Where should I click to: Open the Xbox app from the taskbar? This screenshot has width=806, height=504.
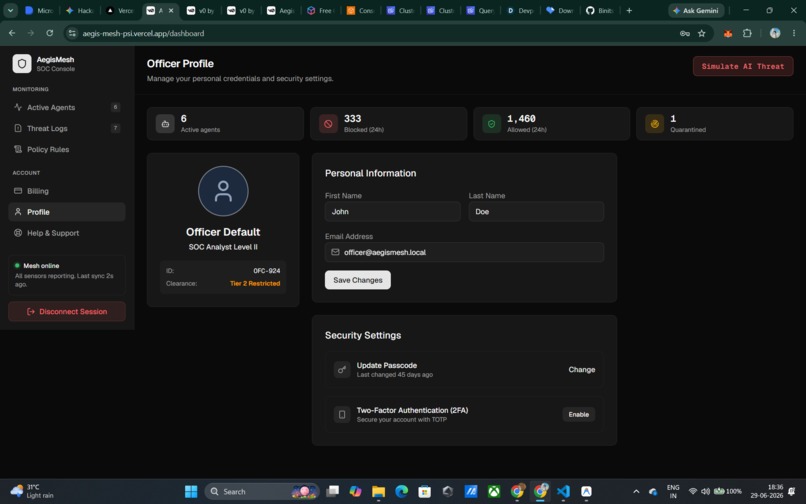[x=494, y=491]
